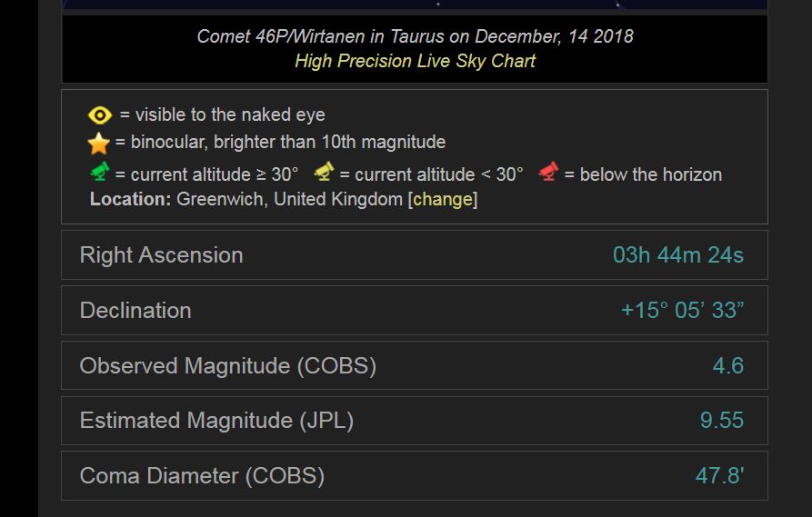
Task: Select the Declination row label
Action: click(x=135, y=311)
